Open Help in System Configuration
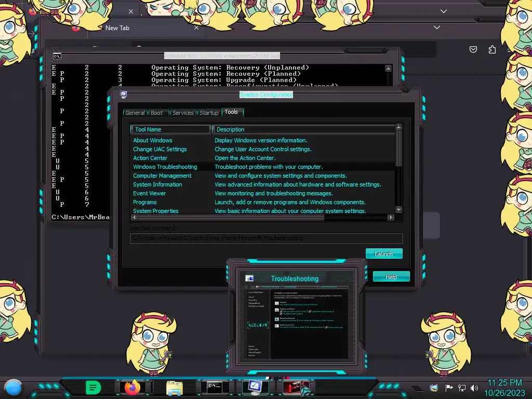This screenshot has height=399, width=532. (391, 276)
